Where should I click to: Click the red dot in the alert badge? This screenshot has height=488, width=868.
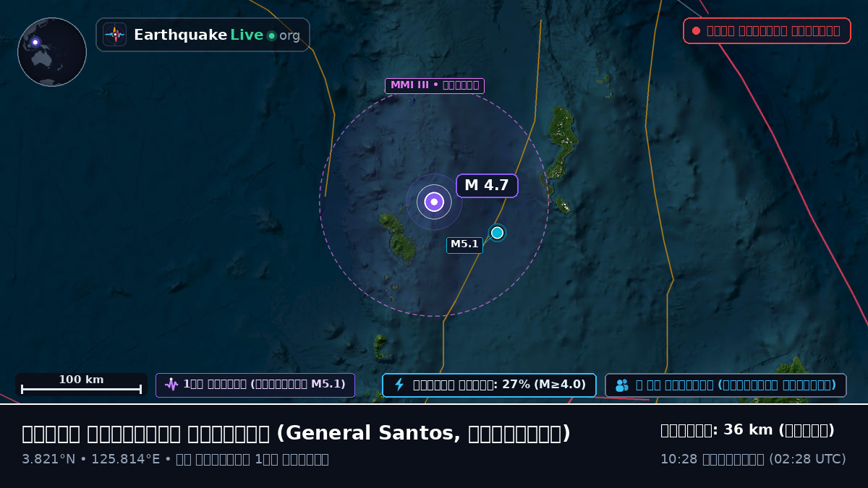click(696, 31)
